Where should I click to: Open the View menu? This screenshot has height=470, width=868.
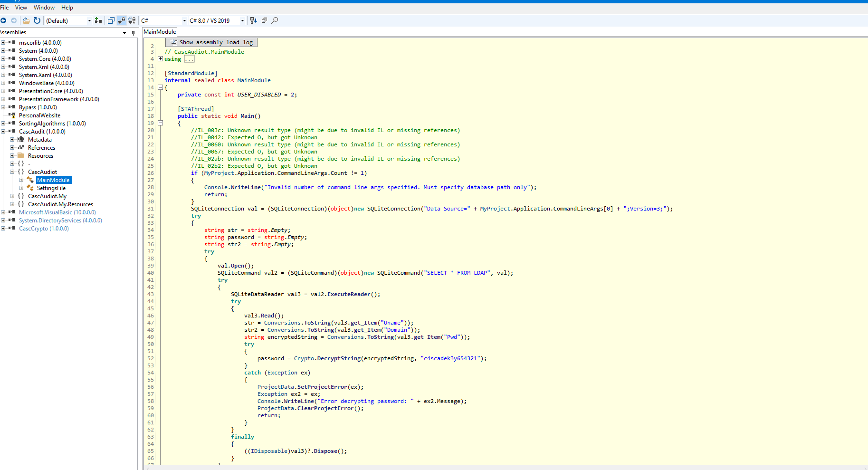(x=21, y=8)
